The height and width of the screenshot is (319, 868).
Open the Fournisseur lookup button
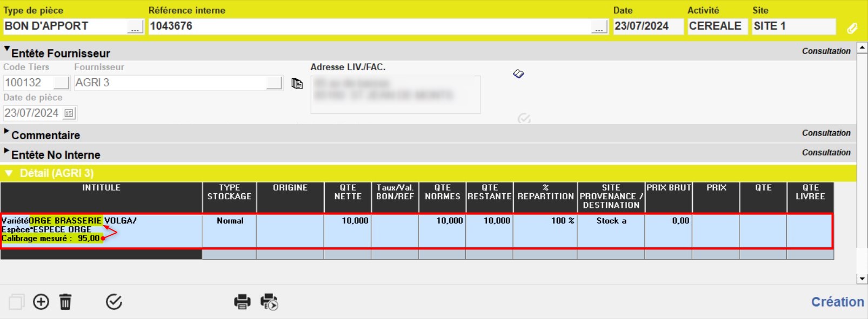pos(275,83)
